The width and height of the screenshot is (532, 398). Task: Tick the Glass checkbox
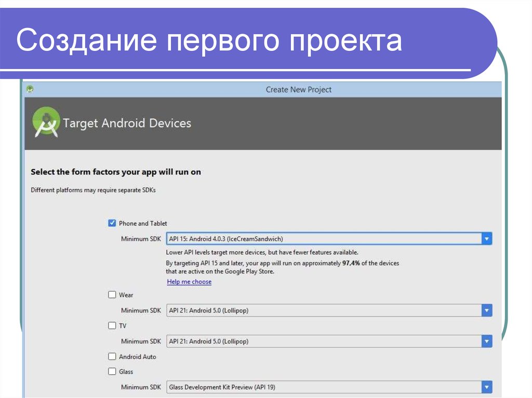coord(112,371)
